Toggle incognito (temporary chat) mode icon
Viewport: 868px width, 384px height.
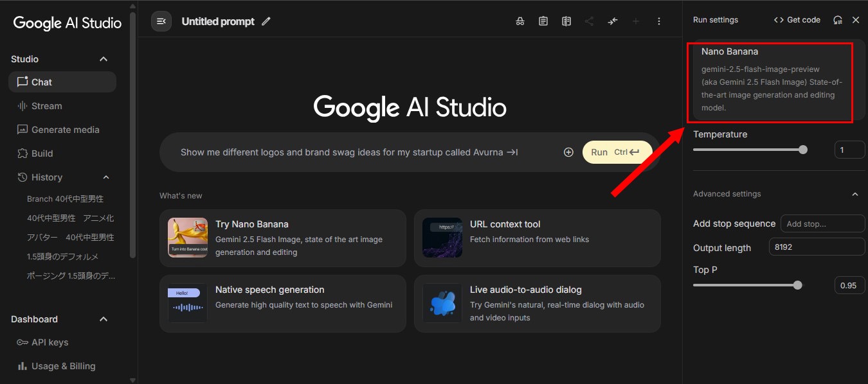tap(520, 21)
